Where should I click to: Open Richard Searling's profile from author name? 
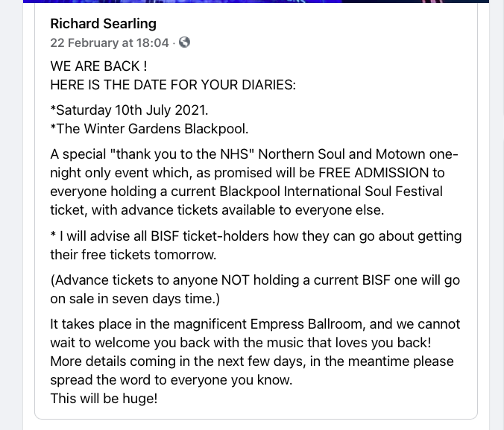(103, 24)
